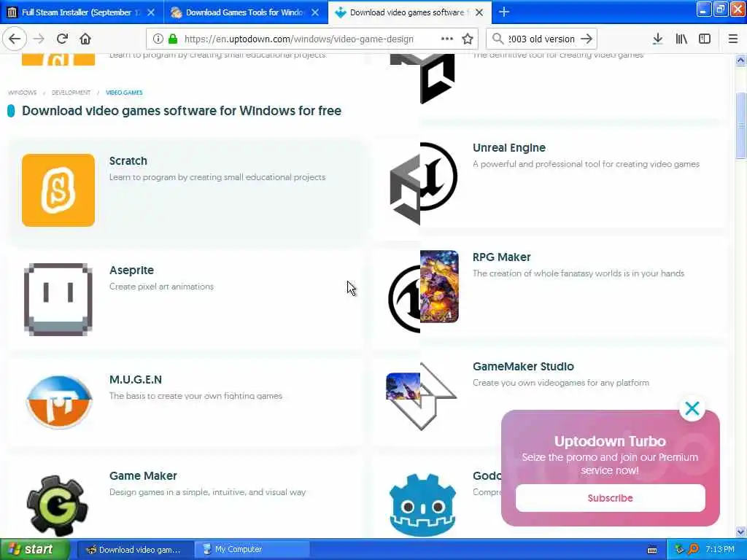Click the Uptodown Turbo heading text
This screenshot has height=560, width=747.
pos(610,441)
